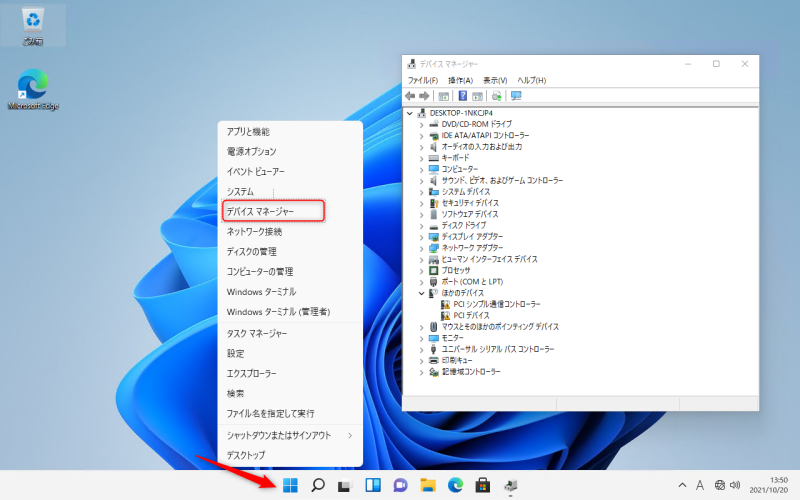Open the taskbar Search magnifier icon
Image resolution: width=800 pixels, height=500 pixels.
[318, 485]
